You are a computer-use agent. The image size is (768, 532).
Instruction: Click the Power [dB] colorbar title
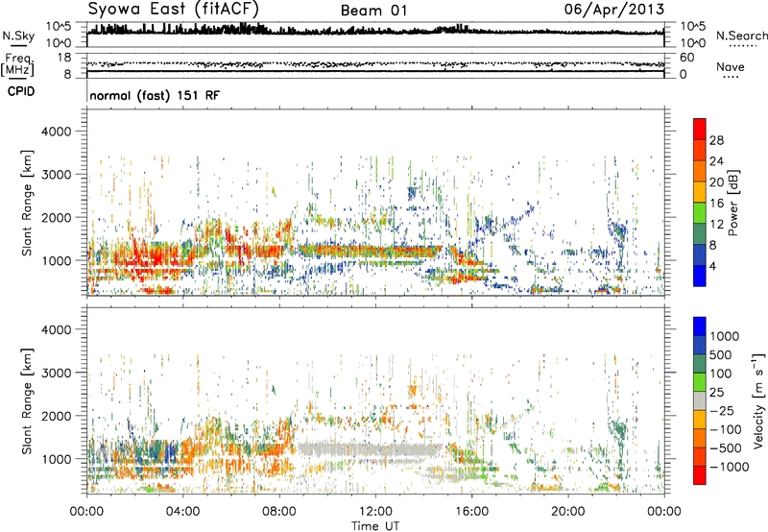click(733, 203)
